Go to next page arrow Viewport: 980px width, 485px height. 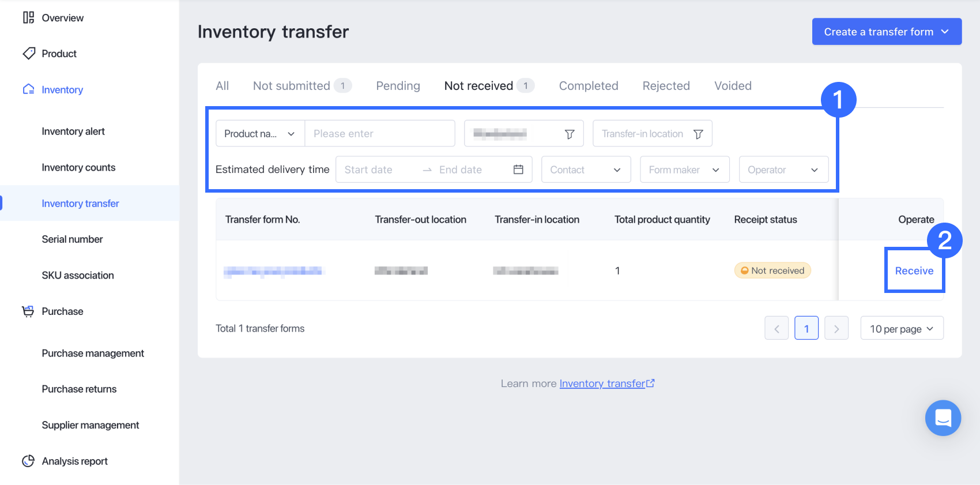pos(836,329)
